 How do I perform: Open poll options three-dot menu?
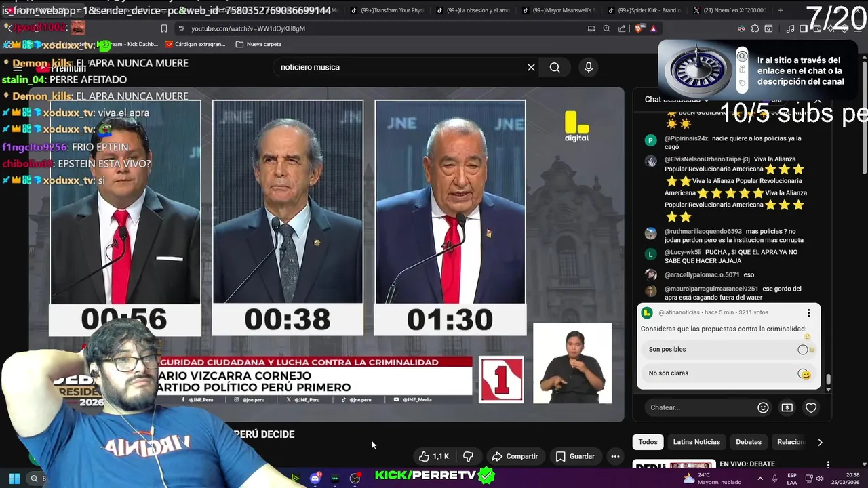(x=808, y=313)
